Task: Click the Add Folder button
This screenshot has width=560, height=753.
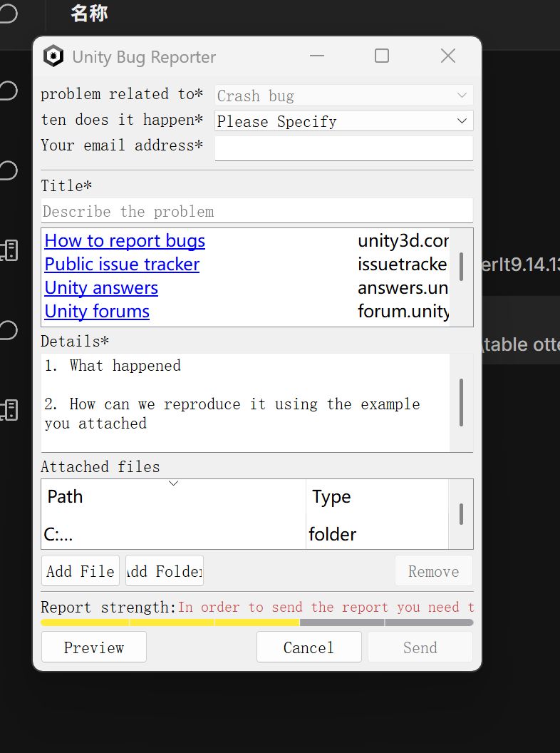Action: pos(165,571)
